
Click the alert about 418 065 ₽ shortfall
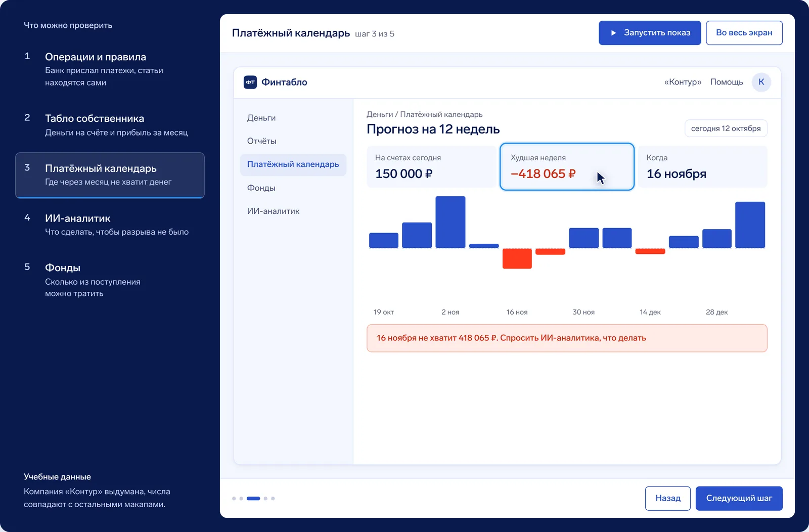click(567, 338)
